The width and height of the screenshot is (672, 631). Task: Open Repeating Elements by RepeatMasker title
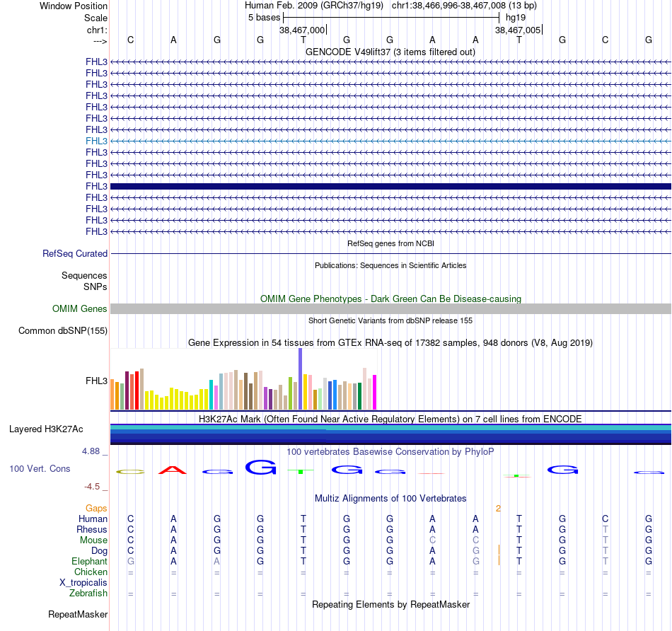pos(390,604)
